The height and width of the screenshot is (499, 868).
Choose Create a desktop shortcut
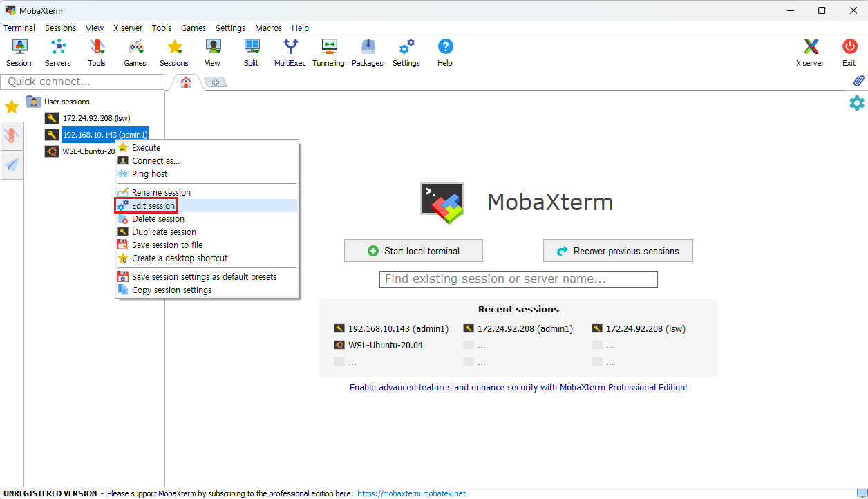coord(207,258)
